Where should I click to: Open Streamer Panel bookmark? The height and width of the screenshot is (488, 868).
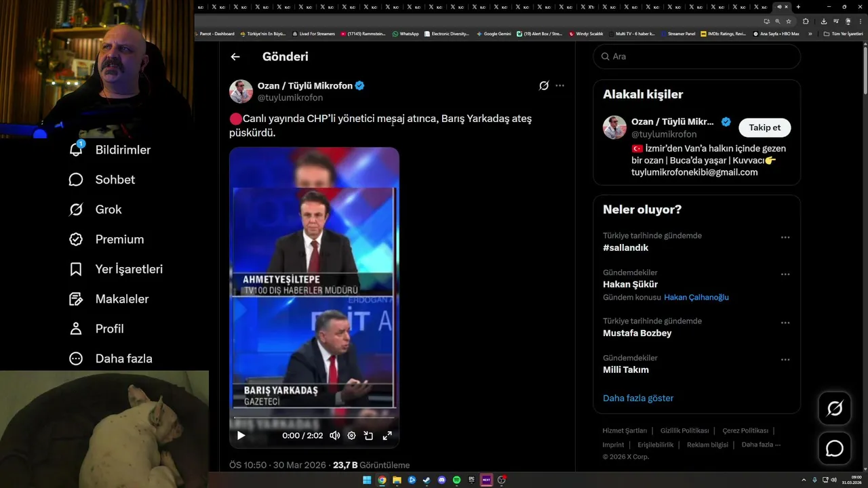[677, 33]
